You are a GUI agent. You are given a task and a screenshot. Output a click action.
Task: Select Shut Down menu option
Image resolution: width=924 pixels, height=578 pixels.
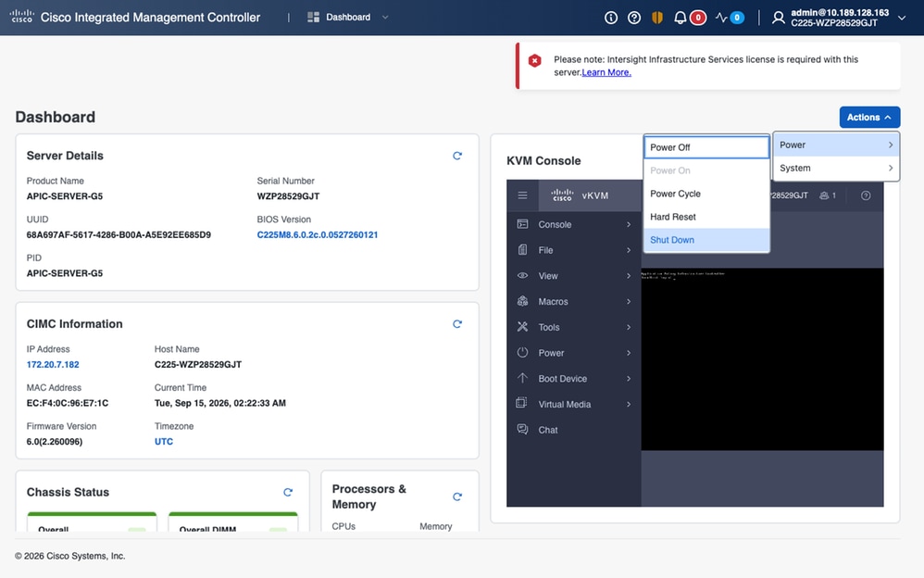(706, 240)
